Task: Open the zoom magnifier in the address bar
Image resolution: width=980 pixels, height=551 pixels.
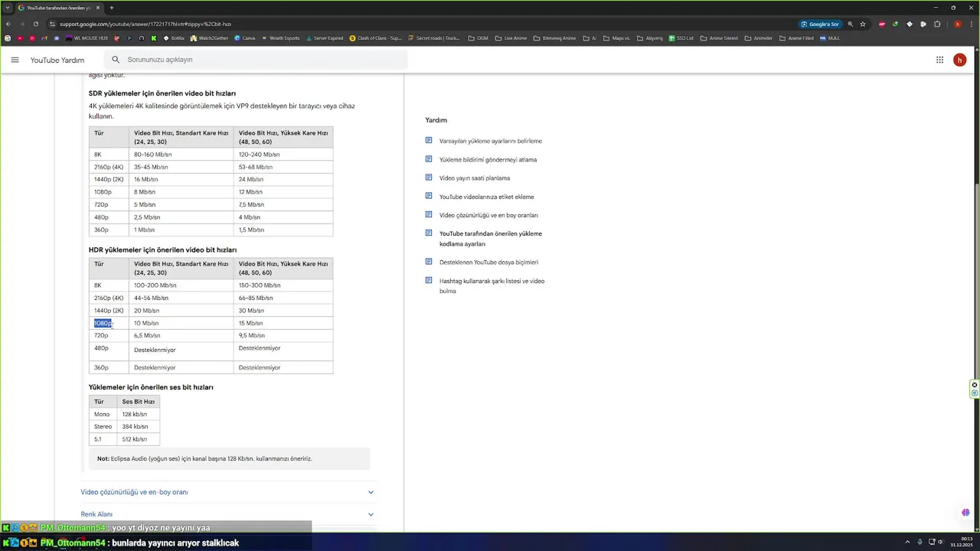Action: (x=851, y=24)
